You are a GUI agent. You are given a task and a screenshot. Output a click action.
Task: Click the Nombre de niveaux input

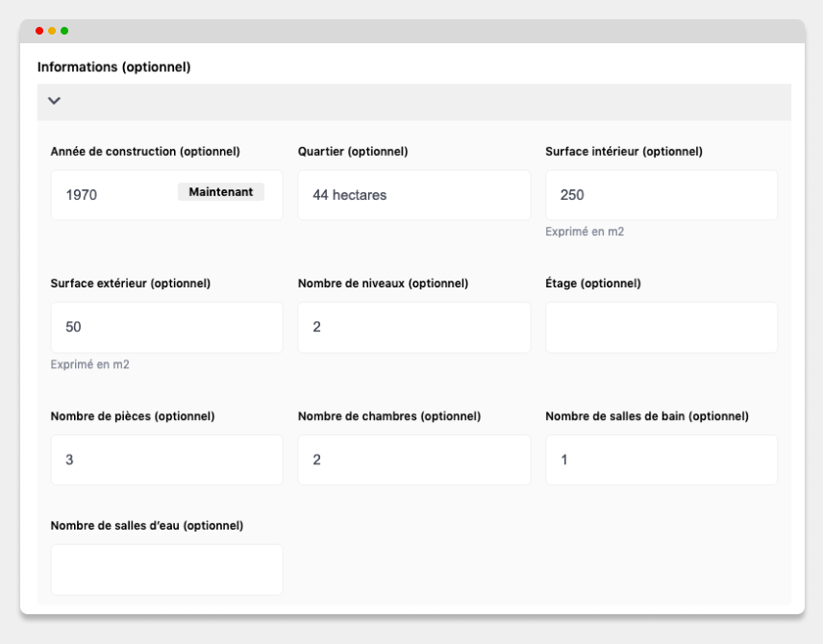(414, 327)
